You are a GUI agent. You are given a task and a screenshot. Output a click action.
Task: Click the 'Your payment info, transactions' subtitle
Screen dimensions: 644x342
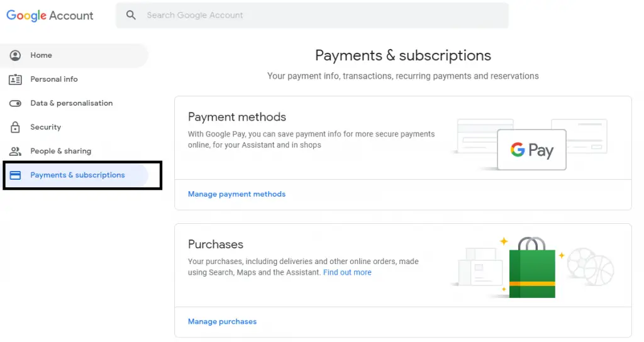[x=403, y=76]
